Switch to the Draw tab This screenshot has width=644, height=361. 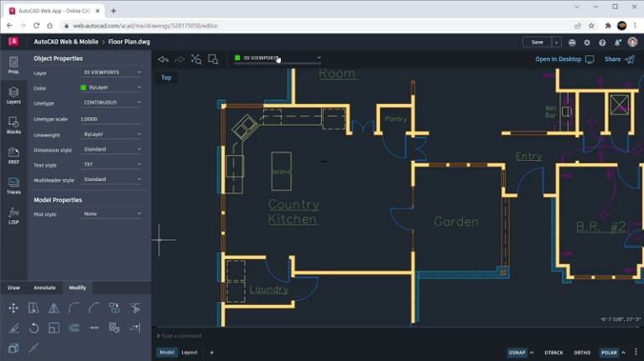pyautogui.click(x=13, y=287)
